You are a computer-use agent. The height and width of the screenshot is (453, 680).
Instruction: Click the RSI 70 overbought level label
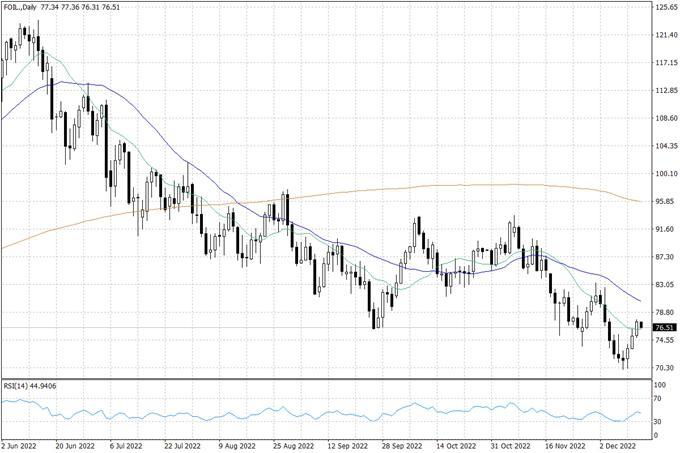pos(659,399)
